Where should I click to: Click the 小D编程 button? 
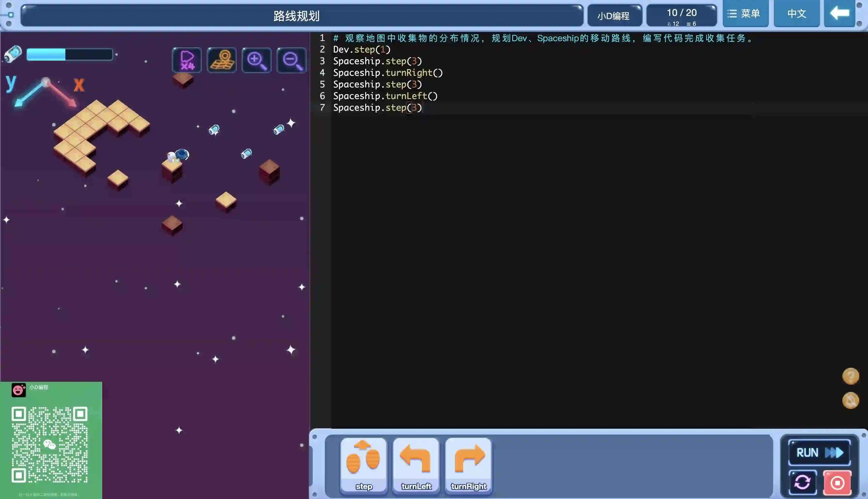(x=614, y=16)
